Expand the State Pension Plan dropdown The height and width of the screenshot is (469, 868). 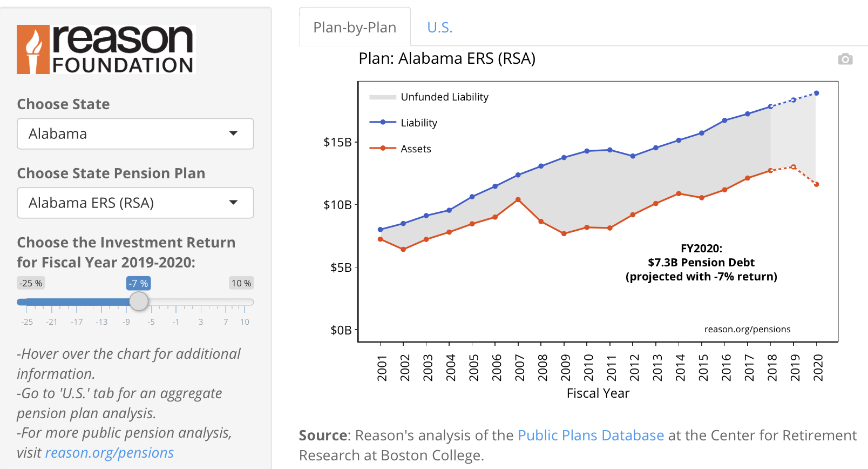click(x=135, y=203)
